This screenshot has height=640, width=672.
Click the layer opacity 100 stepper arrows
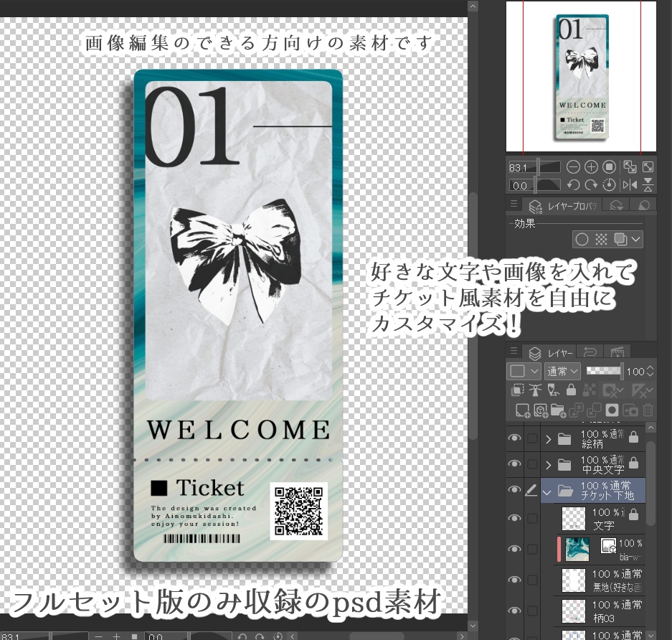pos(650,371)
